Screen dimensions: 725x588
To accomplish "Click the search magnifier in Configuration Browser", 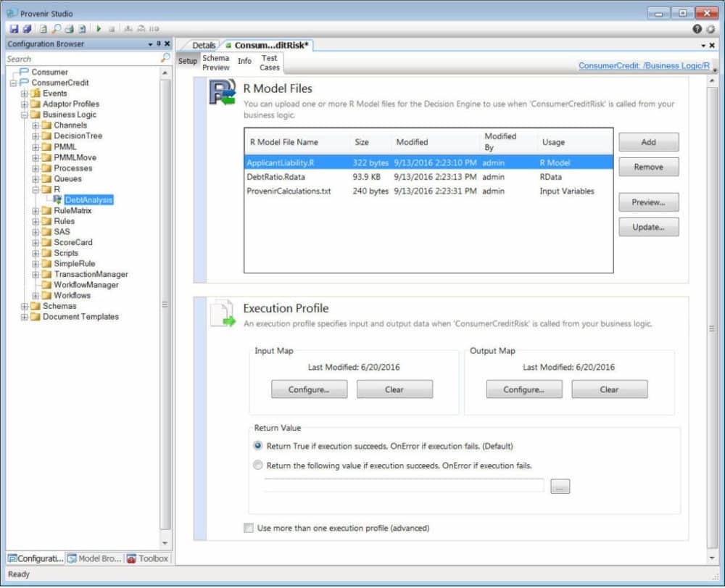I will click(165, 58).
